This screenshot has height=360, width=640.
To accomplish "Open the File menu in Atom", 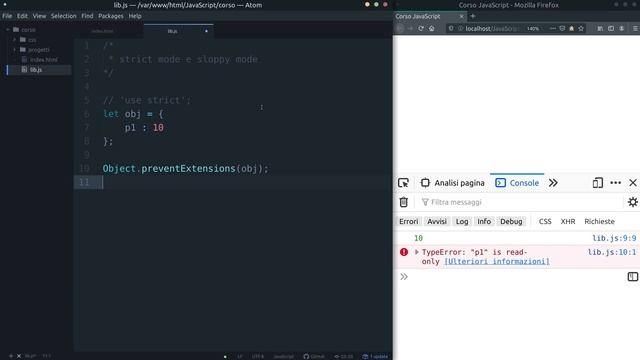I will 7,16.
